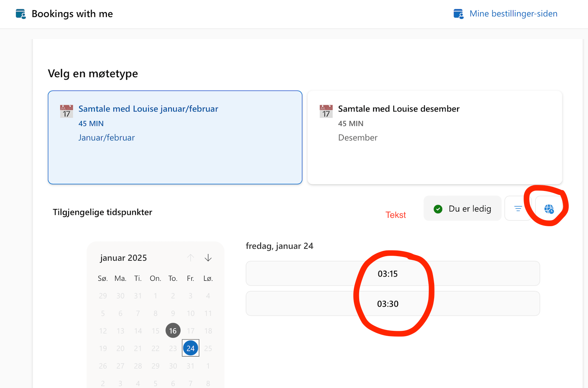588x388 pixels.
Task: Select today's date 16 in calendar
Action: point(173,331)
